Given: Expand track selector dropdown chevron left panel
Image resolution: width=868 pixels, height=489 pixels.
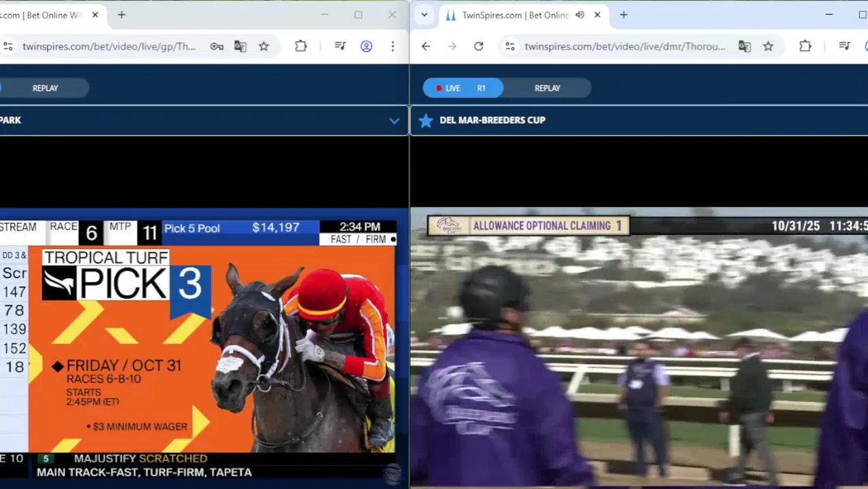Looking at the screenshot, I should point(394,120).
